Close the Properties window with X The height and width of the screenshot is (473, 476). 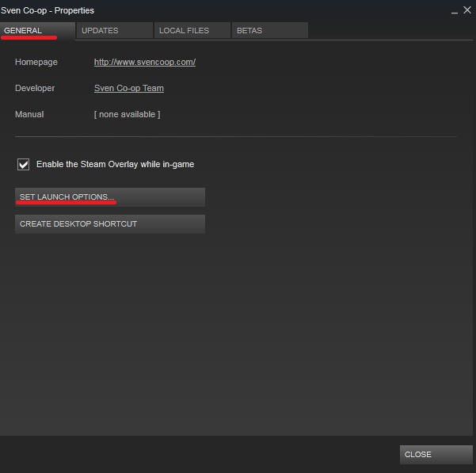coord(467,10)
